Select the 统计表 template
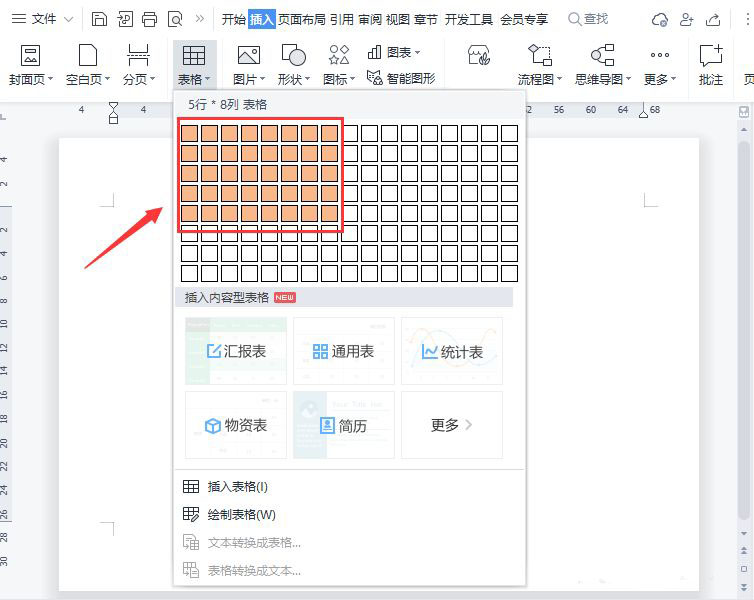Image resolution: width=754 pixels, height=600 pixels. point(452,351)
